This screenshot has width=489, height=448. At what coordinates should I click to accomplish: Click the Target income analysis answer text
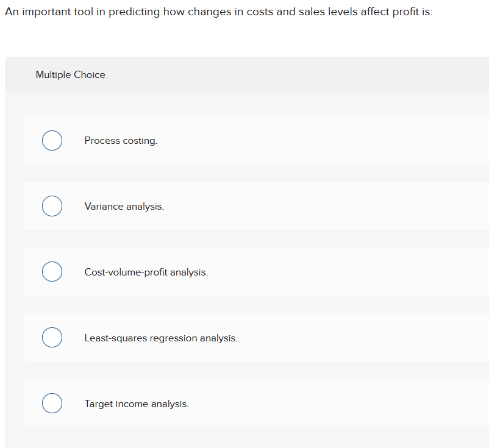pos(137,404)
